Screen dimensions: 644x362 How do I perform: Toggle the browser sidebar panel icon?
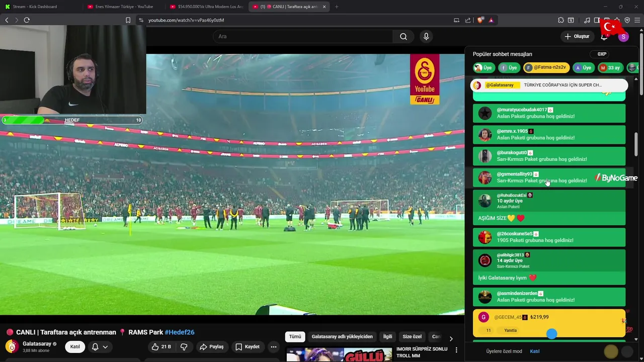[x=597, y=20]
